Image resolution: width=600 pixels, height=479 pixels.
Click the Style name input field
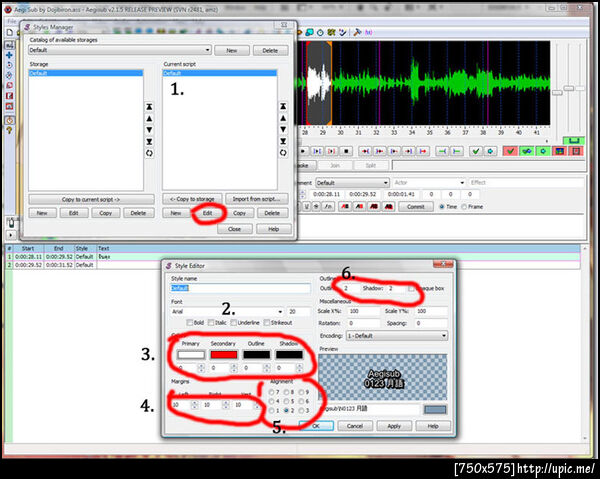click(240, 288)
